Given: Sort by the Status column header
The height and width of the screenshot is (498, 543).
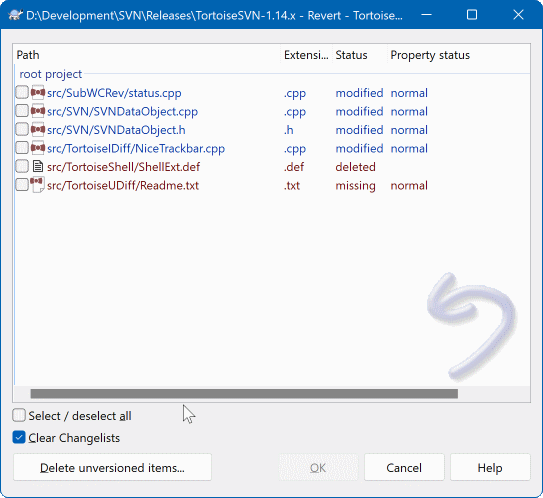Looking at the screenshot, I should click(360, 55).
